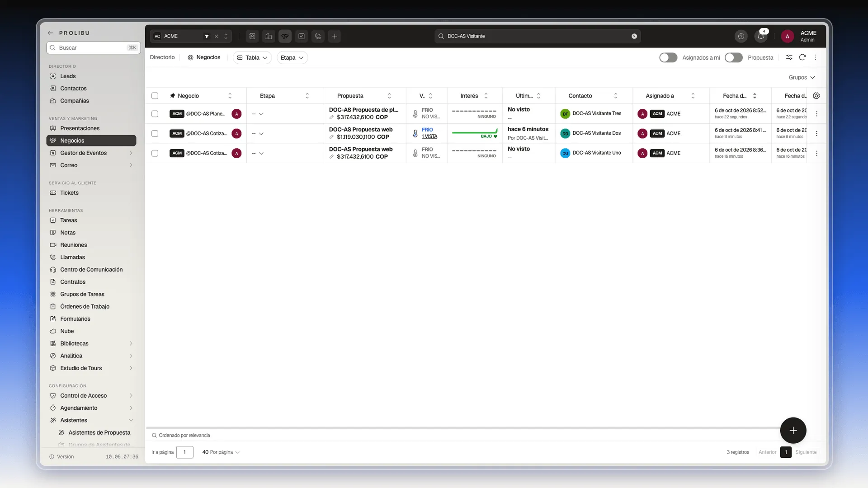Viewport: 868px width, 488px height.
Task: Open the help question mark icon
Action: click(741, 36)
